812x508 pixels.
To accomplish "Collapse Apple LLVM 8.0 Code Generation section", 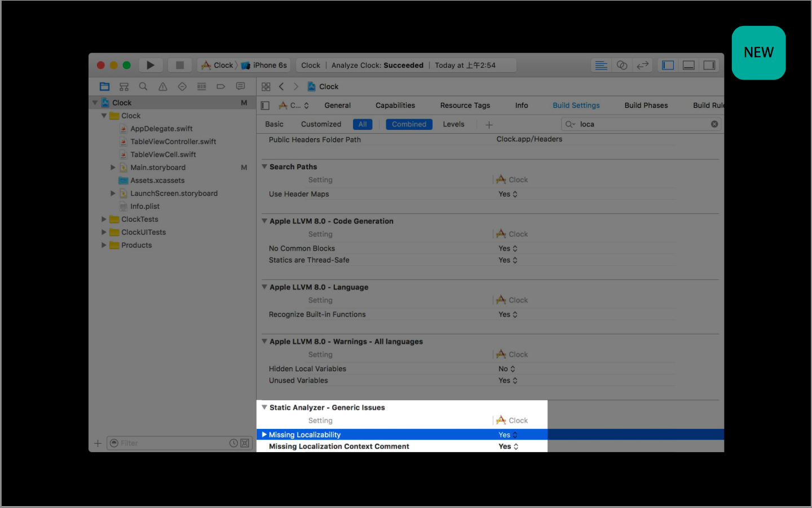I will pos(264,221).
